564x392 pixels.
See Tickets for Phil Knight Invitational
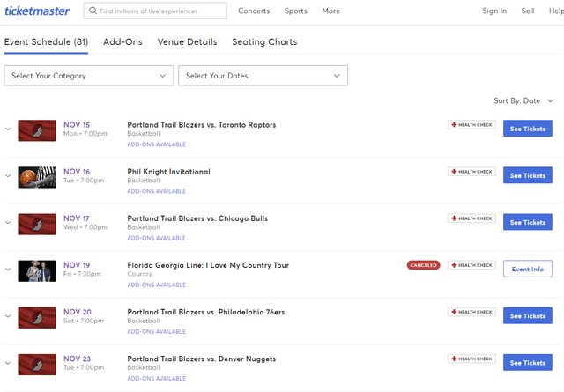pyautogui.click(x=528, y=175)
